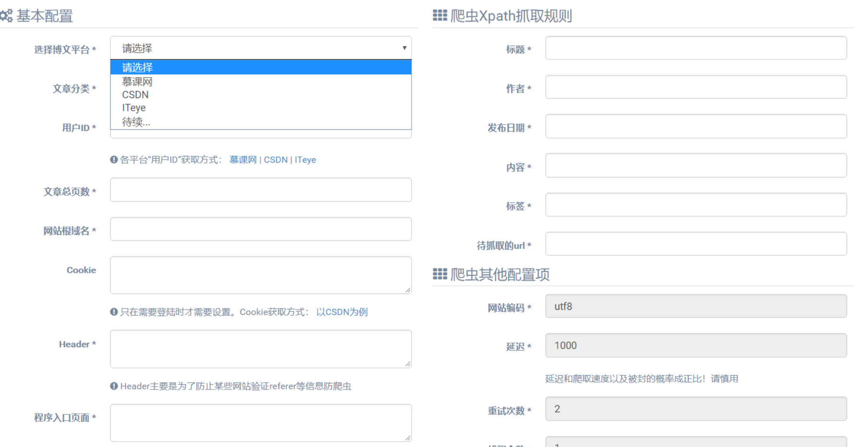Click the info icon before the Header hint

tap(113, 386)
